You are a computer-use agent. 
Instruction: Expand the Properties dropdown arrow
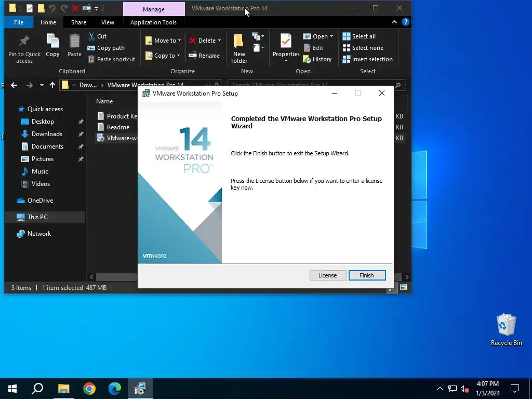click(286, 61)
